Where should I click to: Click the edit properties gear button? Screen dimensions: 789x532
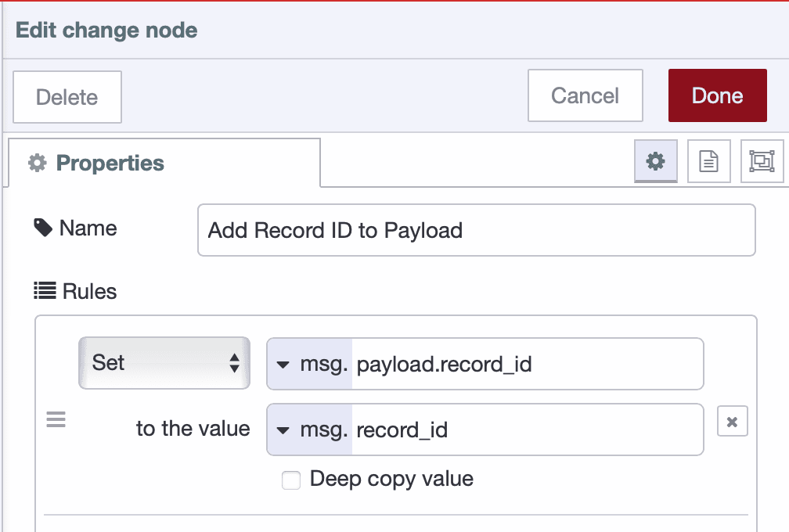point(655,161)
